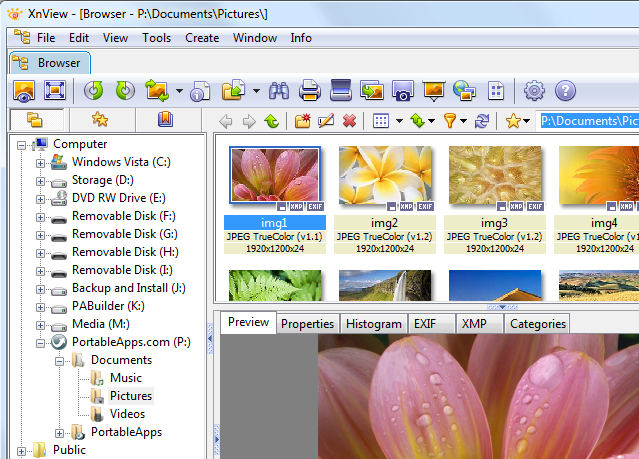Open the View image toolbar icon
Viewport: 639px width, 459px height.
[x=24, y=90]
